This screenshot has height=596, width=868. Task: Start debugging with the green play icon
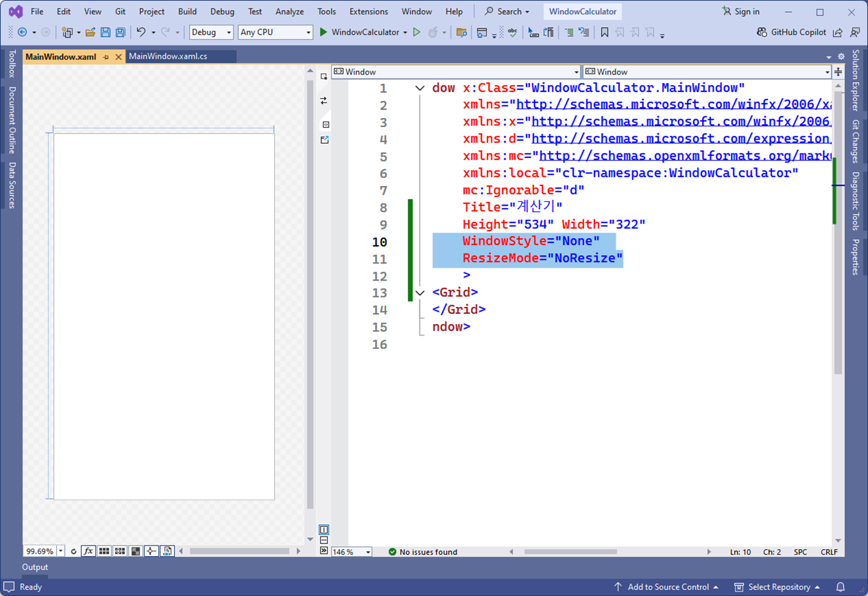point(323,32)
